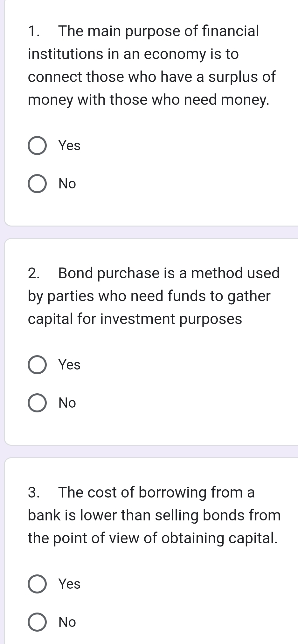The image size is (298, 644).
Task: Select Yes for question 3 about borrowing cost
Action: coord(37,584)
